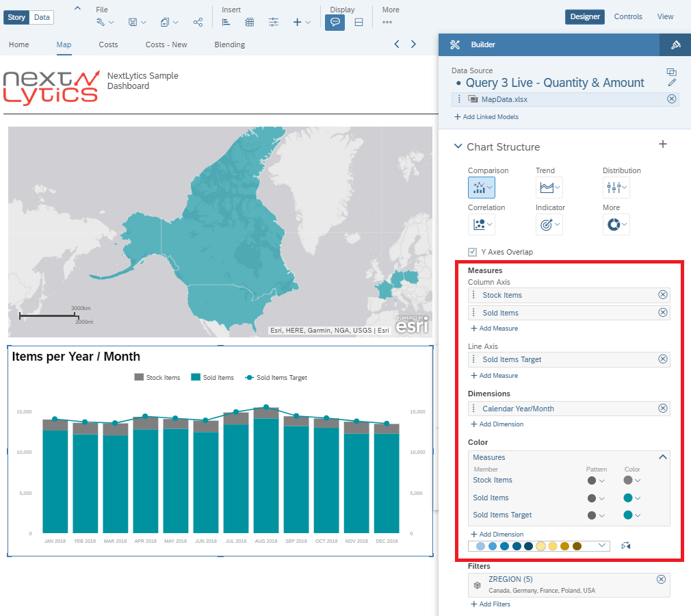Switch to the Costs tab
This screenshot has height=616, width=691.
(x=108, y=44)
